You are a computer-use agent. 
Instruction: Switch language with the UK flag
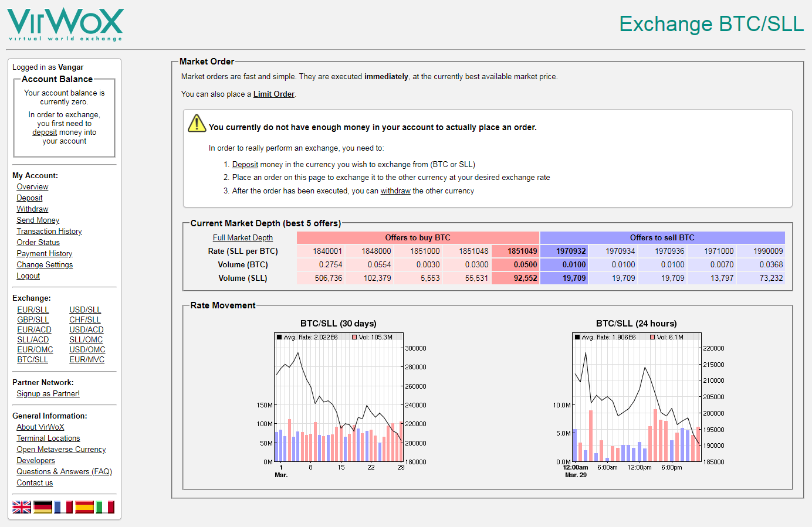coord(22,507)
